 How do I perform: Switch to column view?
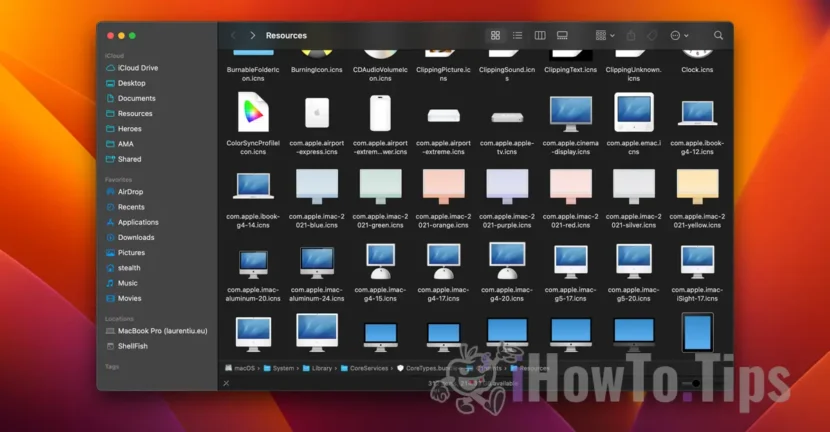pos(540,35)
